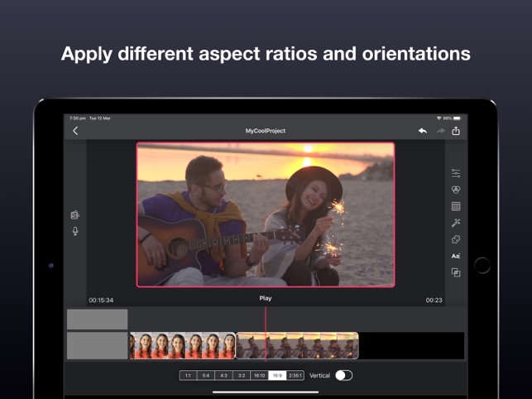The image size is (532, 399).
Task: Click the Play button
Action: [x=266, y=298]
